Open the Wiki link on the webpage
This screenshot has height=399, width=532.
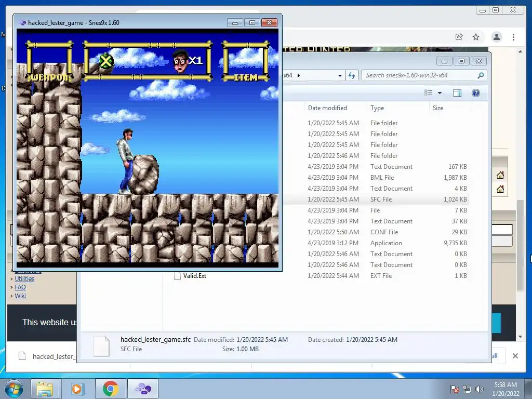click(20, 296)
